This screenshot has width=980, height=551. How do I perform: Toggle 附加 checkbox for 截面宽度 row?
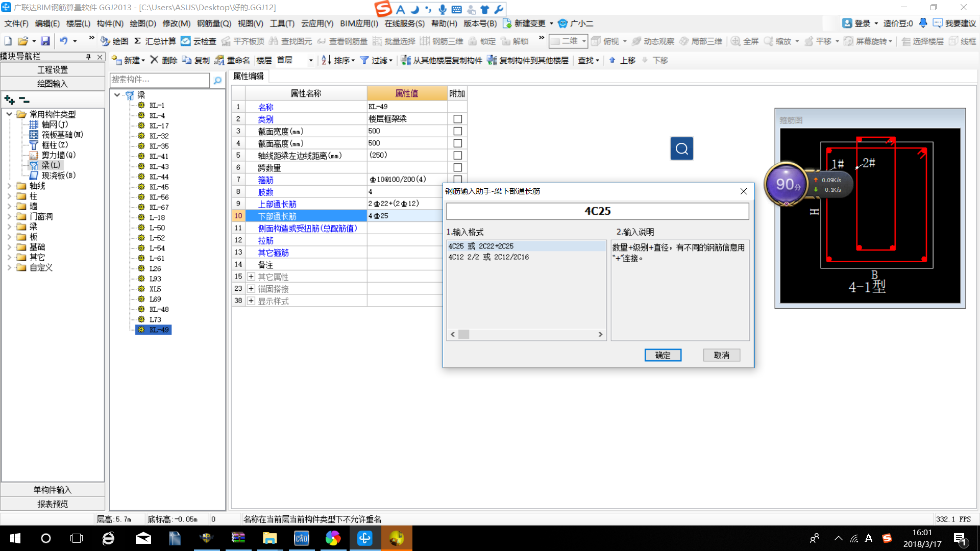457,131
